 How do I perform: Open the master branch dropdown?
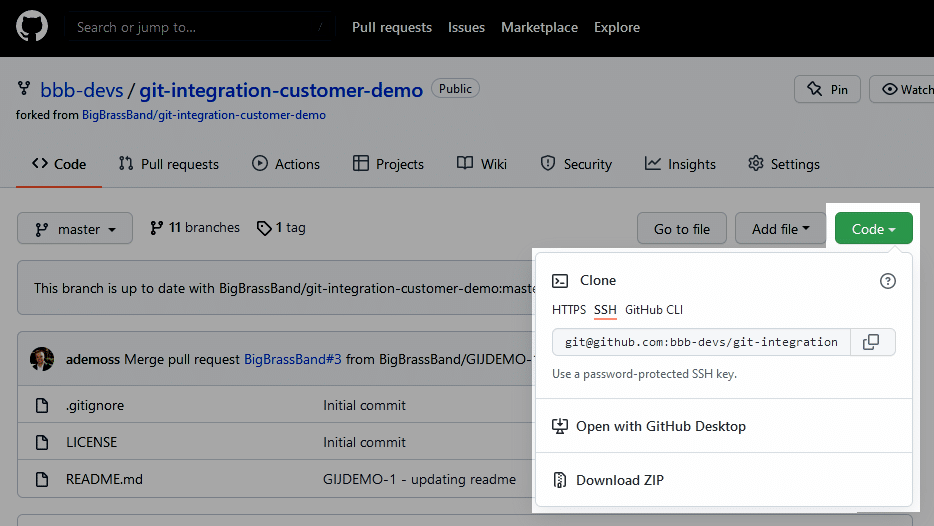click(x=75, y=229)
